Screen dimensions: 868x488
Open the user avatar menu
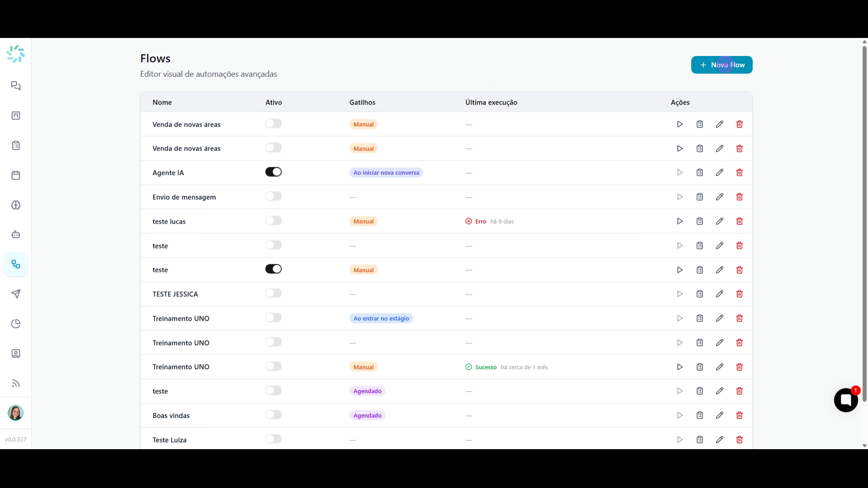coord(16,413)
